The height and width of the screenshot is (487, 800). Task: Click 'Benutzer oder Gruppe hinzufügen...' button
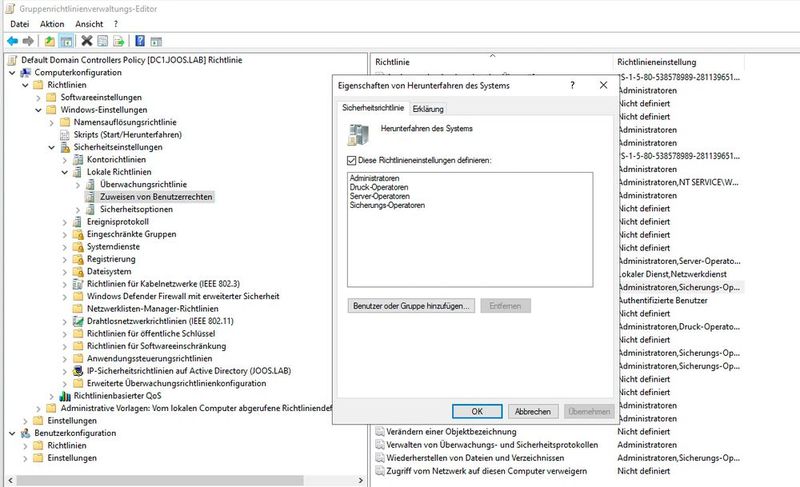pyautogui.click(x=411, y=306)
